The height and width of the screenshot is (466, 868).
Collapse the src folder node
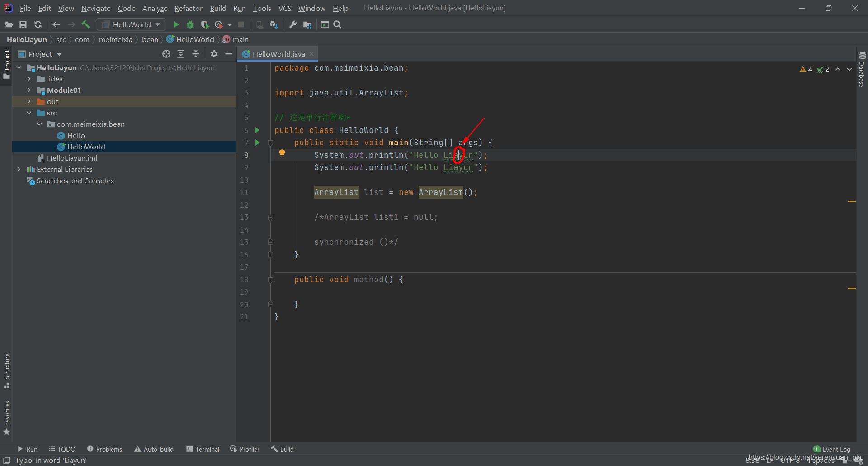[x=29, y=113]
